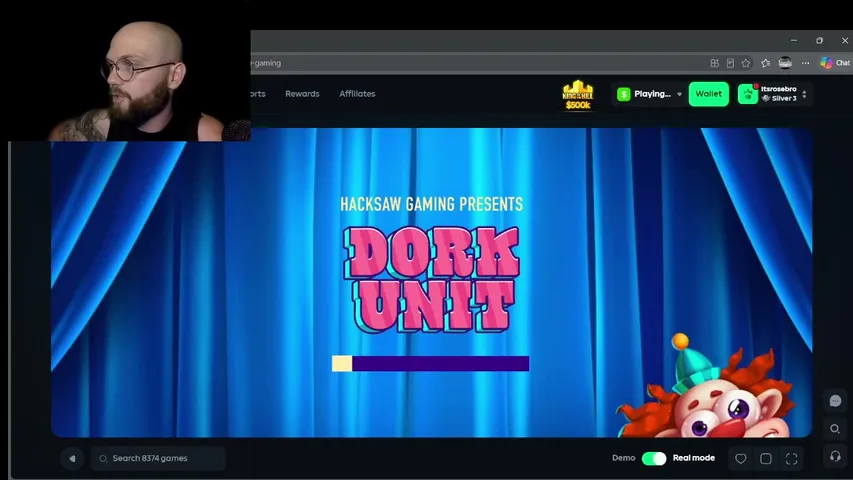The width and height of the screenshot is (853, 480).
Task: Expand the Playing balance dropdown arrow
Action: [x=679, y=94]
